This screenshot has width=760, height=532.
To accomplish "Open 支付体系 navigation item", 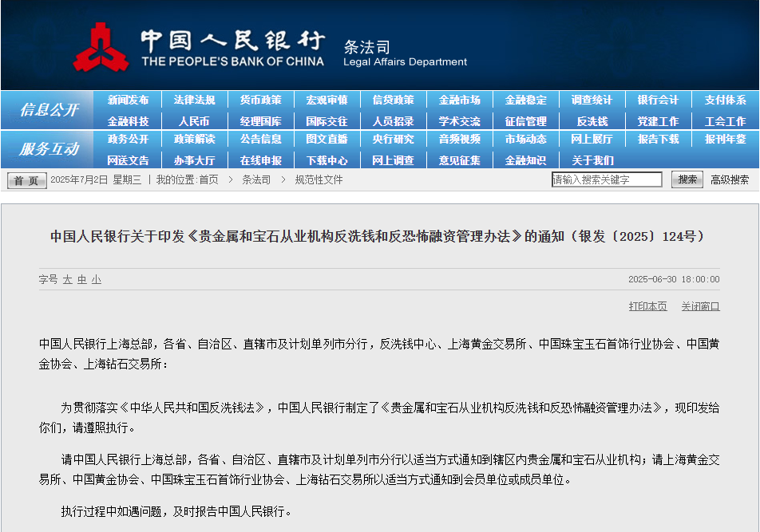I will (x=725, y=100).
